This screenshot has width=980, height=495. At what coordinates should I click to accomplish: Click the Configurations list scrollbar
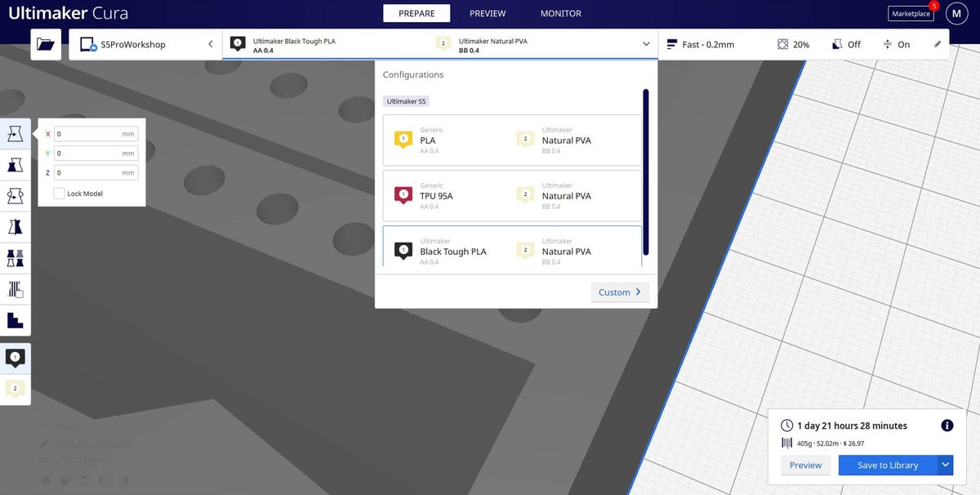click(x=645, y=172)
